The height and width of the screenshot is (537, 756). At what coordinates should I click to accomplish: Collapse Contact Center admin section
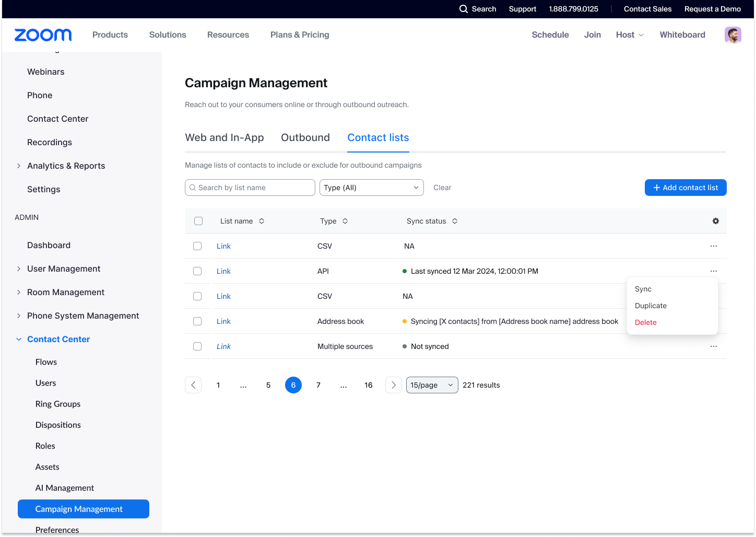click(x=19, y=339)
